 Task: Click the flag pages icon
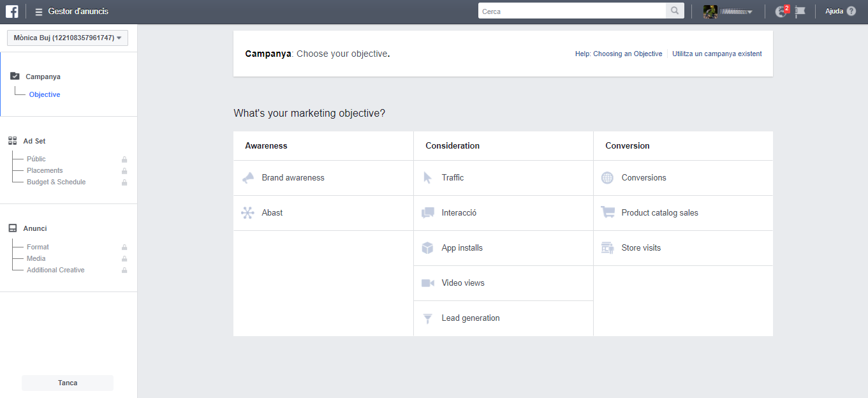[x=800, y=11]
